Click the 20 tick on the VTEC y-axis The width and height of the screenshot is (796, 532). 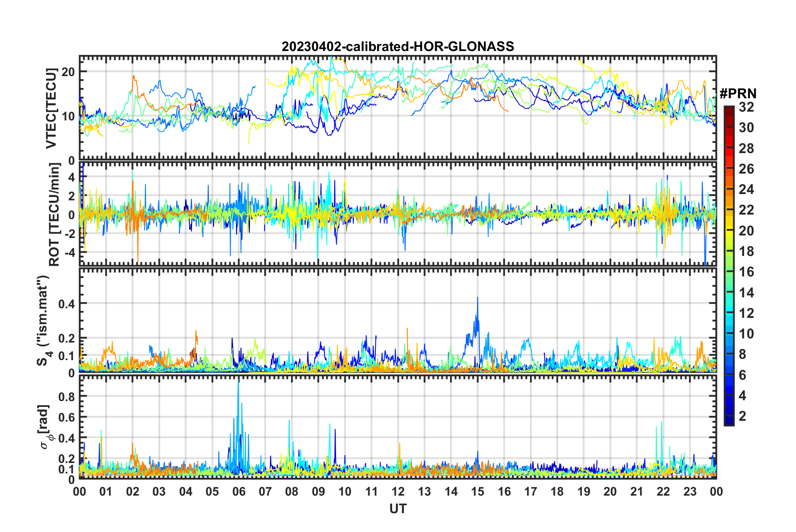click(x=68, y=72)
